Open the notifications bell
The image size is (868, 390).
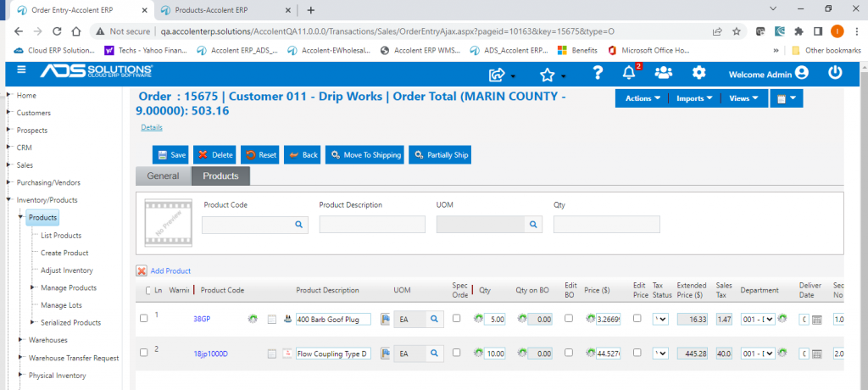pos(628,73)
